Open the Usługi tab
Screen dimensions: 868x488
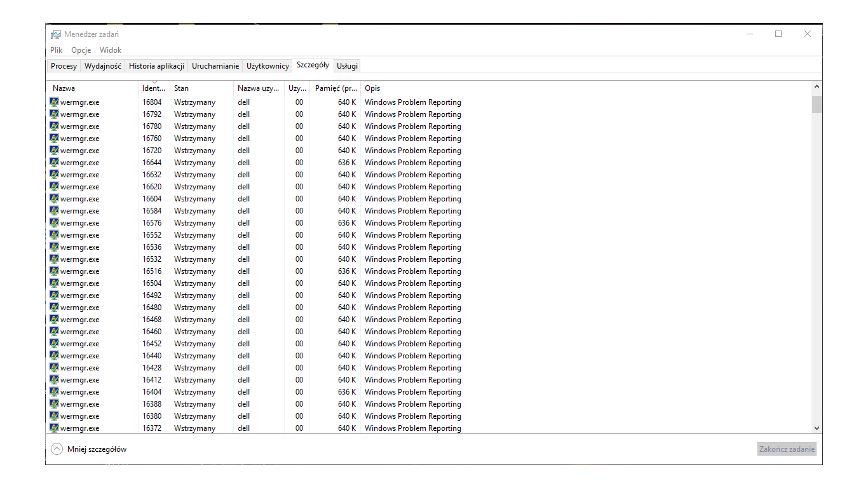coord(348,66)
